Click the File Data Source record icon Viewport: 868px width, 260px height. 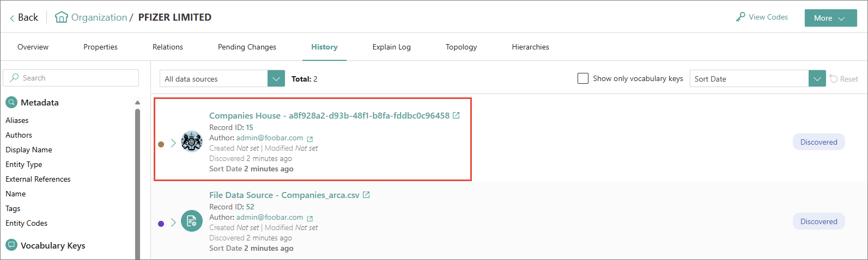tap(192, 221)
